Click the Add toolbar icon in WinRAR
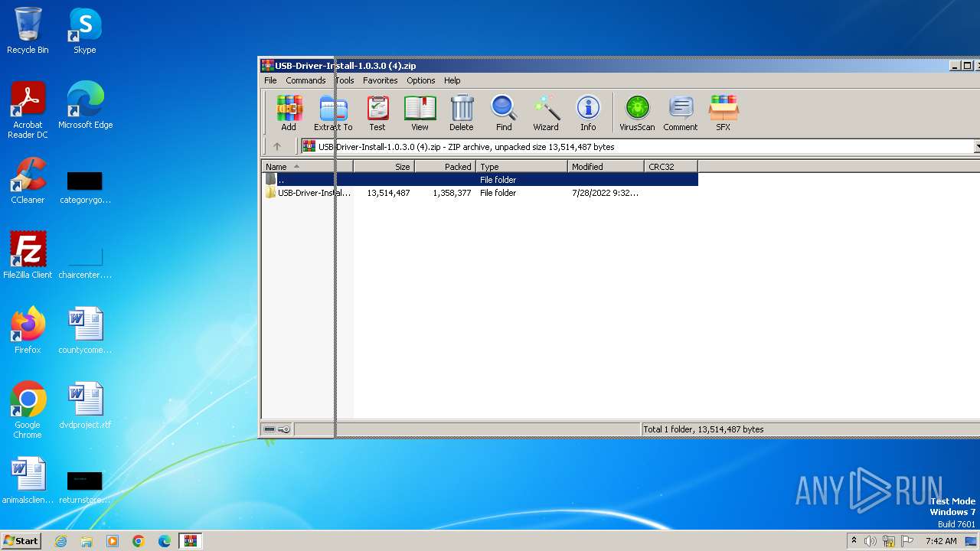 [x=289, y=113]
